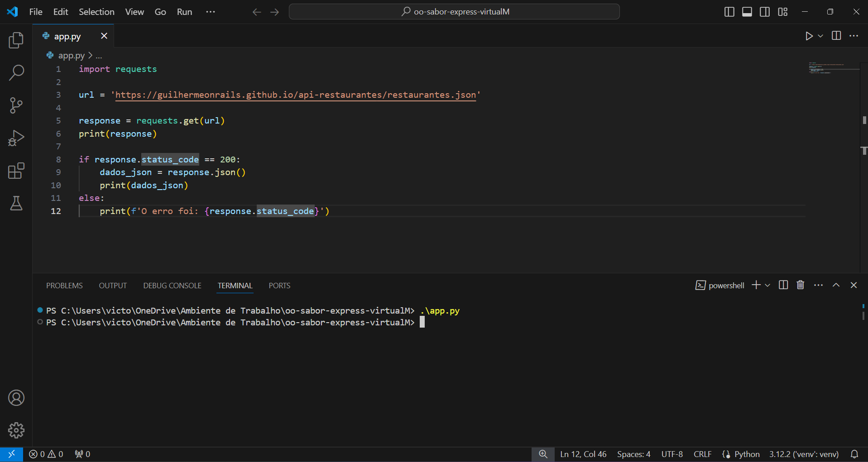Click the terminal prompt input line
Viewport: 868px width, 462px height.
pos(422,322)
